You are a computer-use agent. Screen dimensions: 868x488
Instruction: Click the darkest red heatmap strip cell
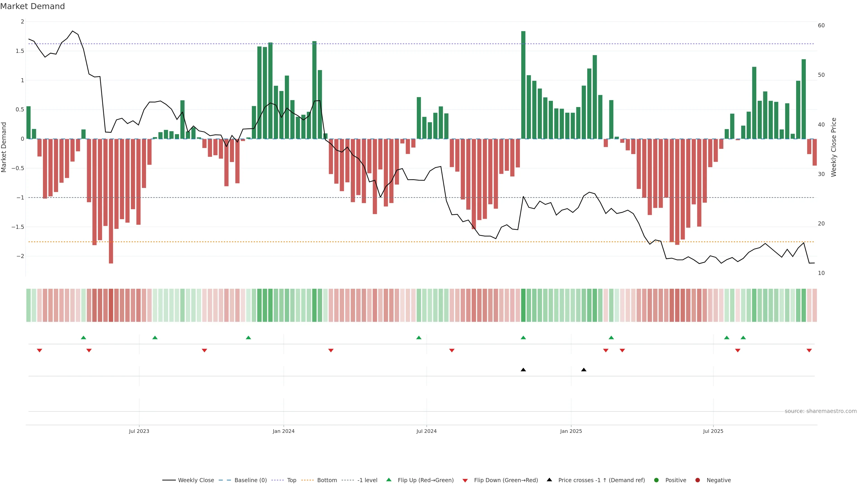click(x=111, y=305)
